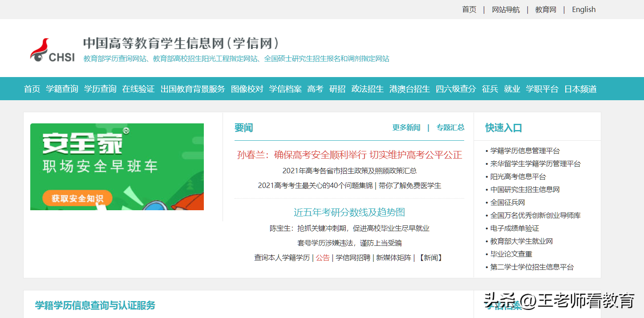Open headline 孙春兰：确保高考安全顺利举行
This screenshot has height=318, width=644.
tap(349, 155)
